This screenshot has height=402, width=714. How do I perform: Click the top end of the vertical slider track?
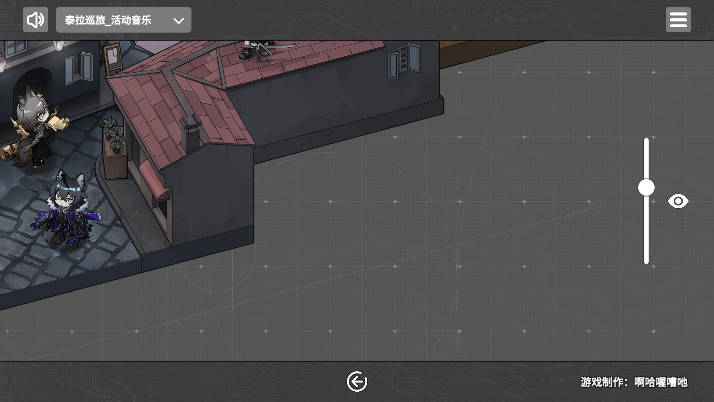646,142
